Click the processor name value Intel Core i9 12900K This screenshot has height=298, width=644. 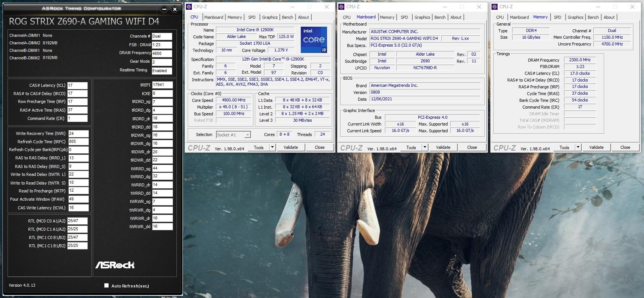[255, 30]
